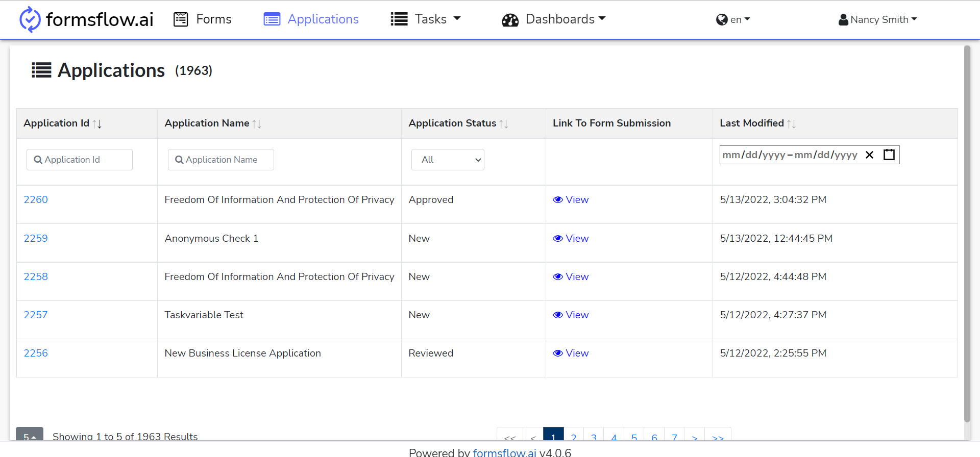Screen dimensions: 980x457
Task: Open application 2259 link
Action: coord(36,239)
